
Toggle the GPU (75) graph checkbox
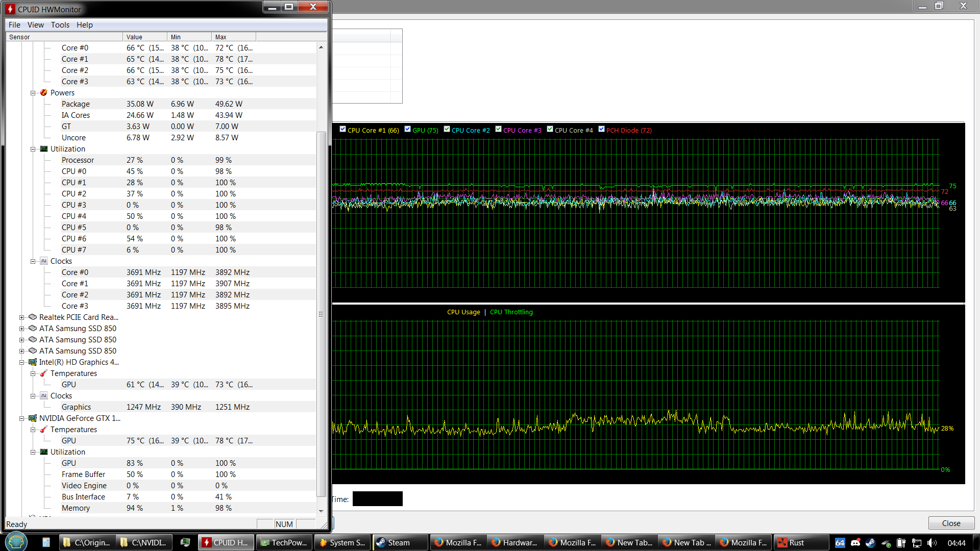click(x=408, y=129)
